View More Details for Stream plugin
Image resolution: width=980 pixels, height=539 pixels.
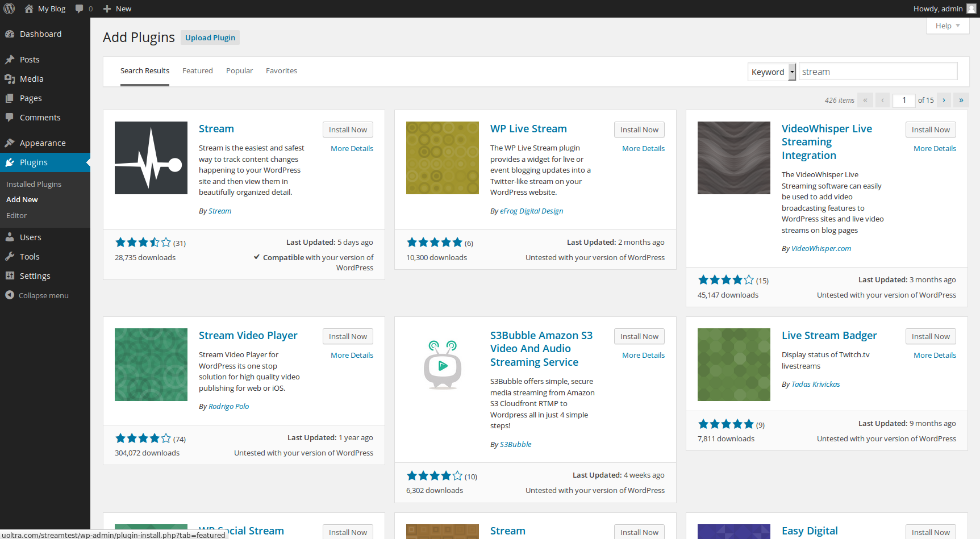point(352,149)
